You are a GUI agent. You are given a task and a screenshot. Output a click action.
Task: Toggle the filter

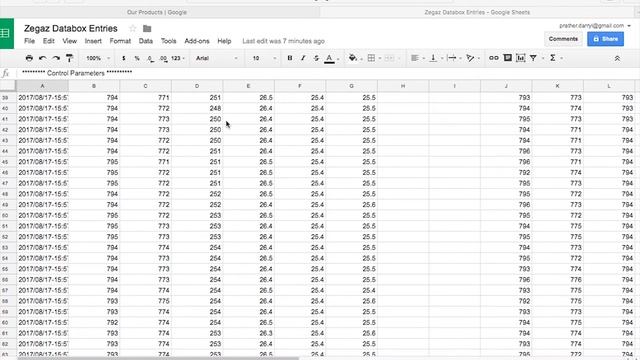coord(533,58)
